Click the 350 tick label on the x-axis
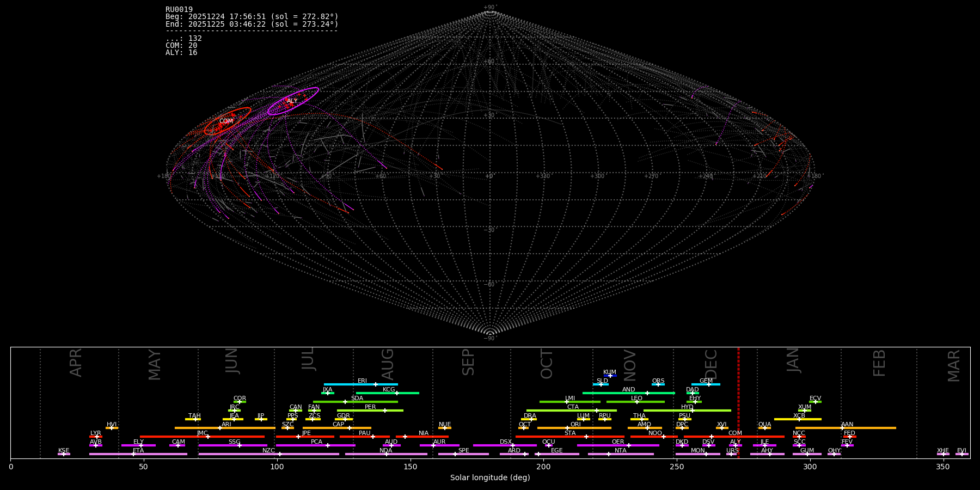 pos(944,467)
